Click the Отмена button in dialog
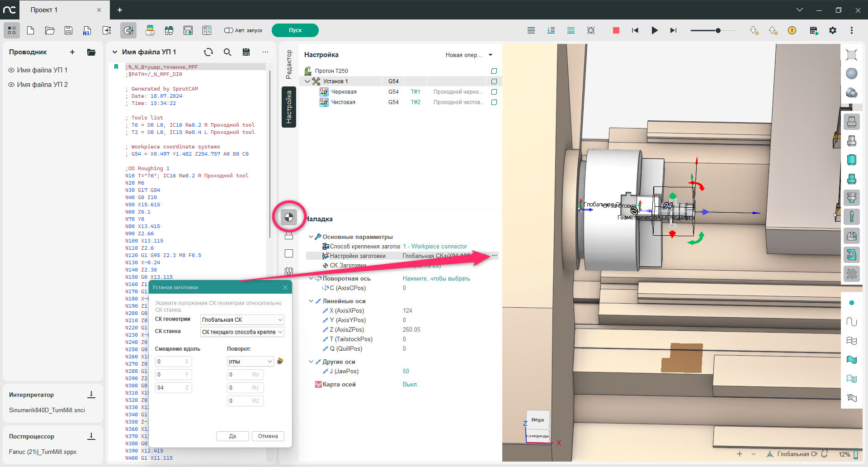Screen dimensions: 868x467 268,436
